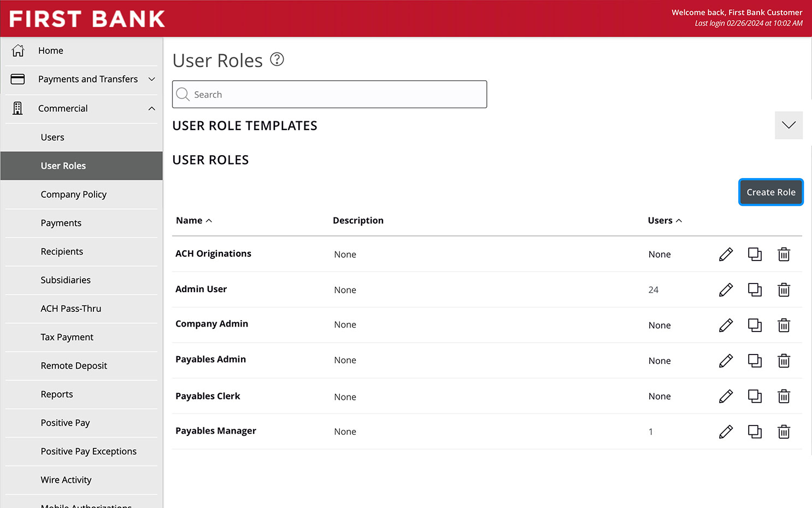
Task: Edit the Payables Admin role
Action: [x=726, y=361]
